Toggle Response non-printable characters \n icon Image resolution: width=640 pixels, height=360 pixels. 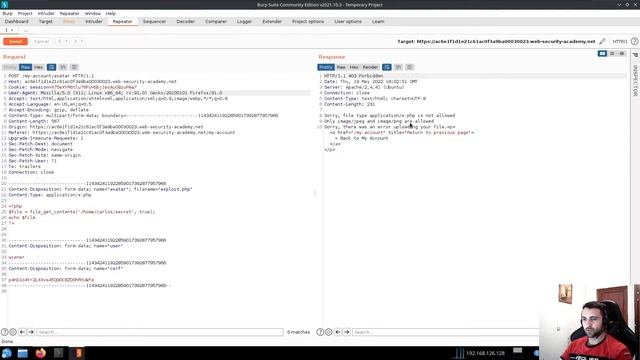click(398, 67)
